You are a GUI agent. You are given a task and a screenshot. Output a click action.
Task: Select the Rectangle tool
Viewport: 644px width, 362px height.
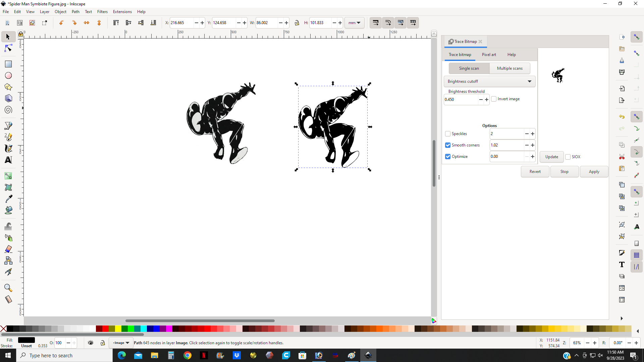(x=8, y=64)
